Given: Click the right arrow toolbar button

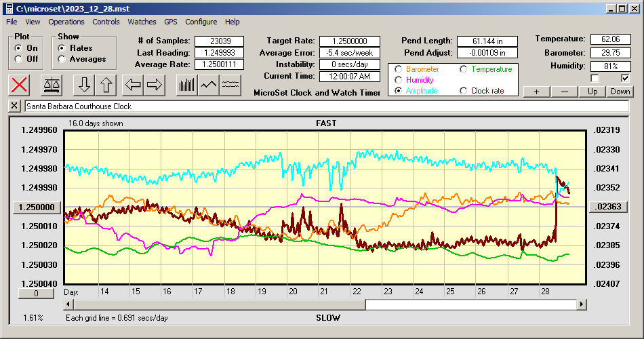Looking at the screenshot, I should pos(155,85).
